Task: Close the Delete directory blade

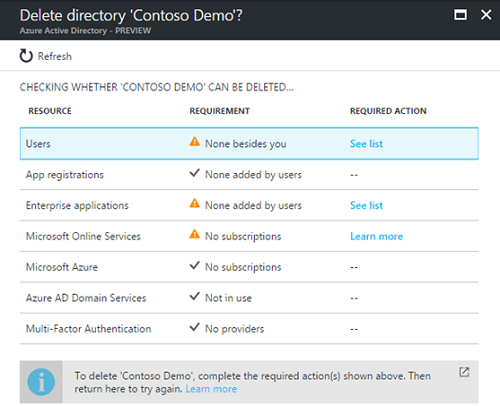Action: click(x=486, y=15)
